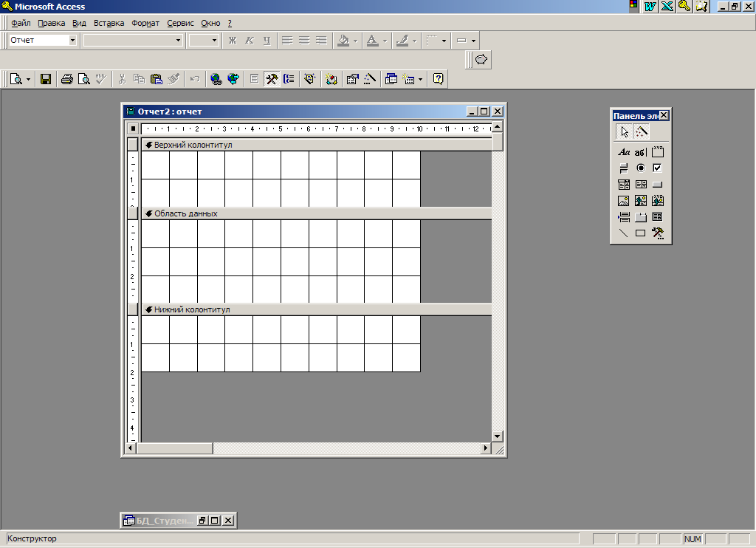Open the View button dropdown arrow

tap(28, 79)
